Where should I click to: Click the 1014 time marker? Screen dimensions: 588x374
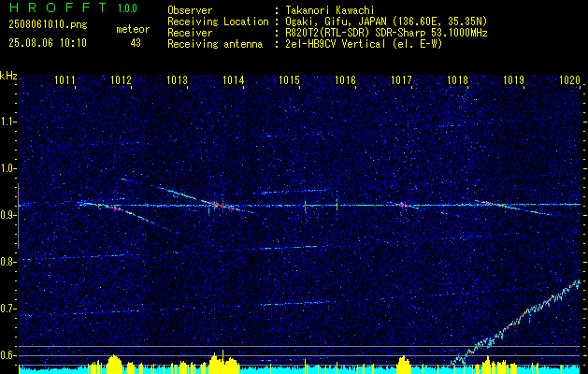click(x=234, y=79)
